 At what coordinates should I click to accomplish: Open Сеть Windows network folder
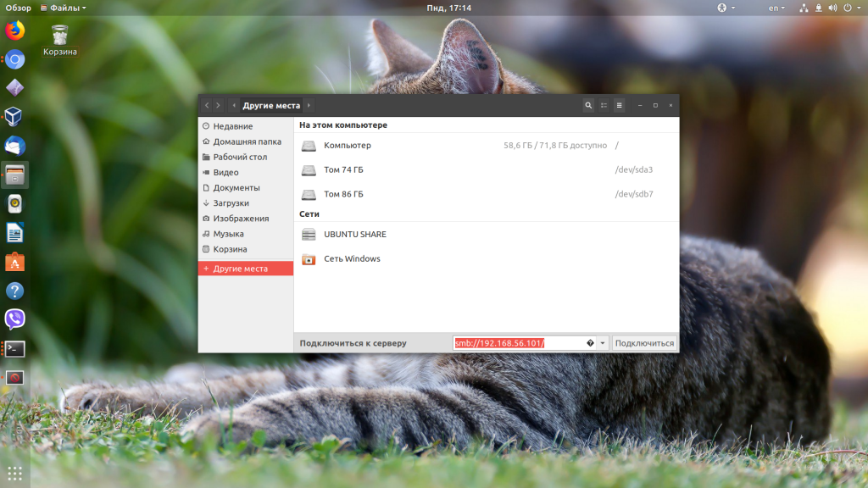pyautogui.click(x=352, y=259)
